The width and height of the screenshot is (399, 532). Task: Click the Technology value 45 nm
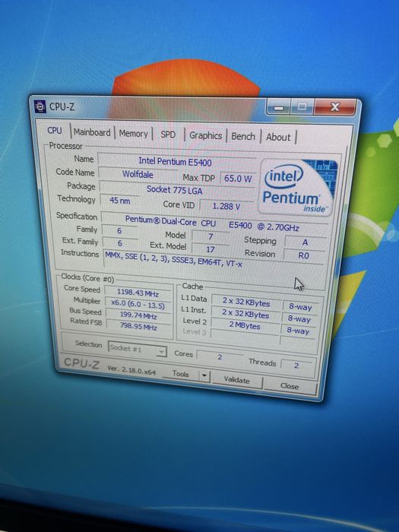(x=119, y=201)
